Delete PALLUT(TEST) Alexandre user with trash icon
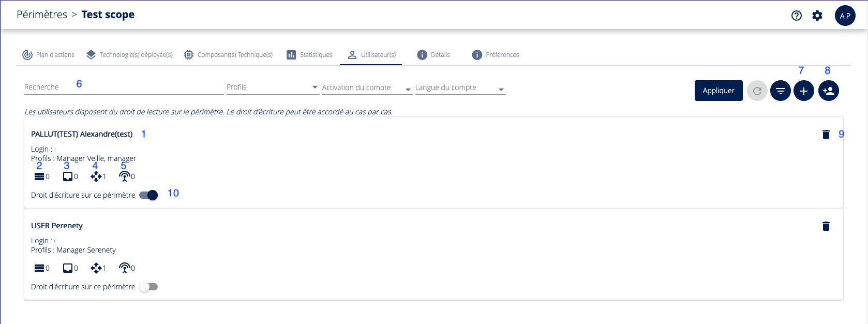Screen dimensions: 868x324 point(826,135)
